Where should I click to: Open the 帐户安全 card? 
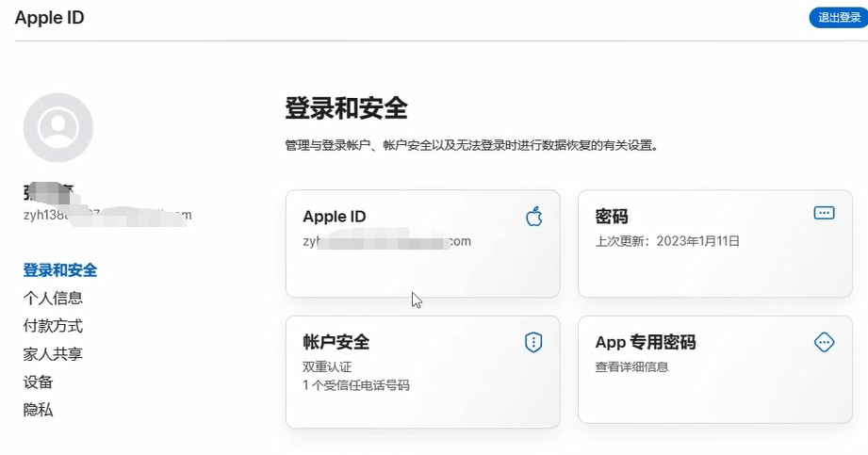click(423, 371)
